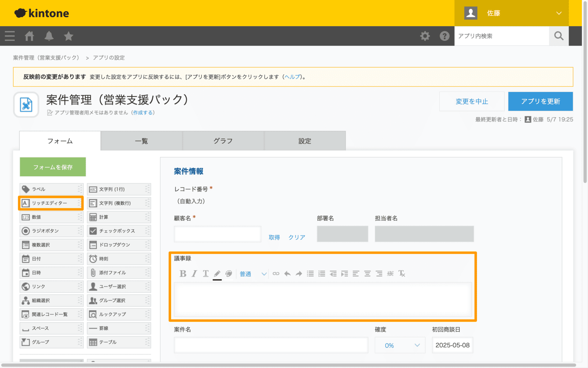
Task: Select the 数値 field item
Action: pos(51,217)
